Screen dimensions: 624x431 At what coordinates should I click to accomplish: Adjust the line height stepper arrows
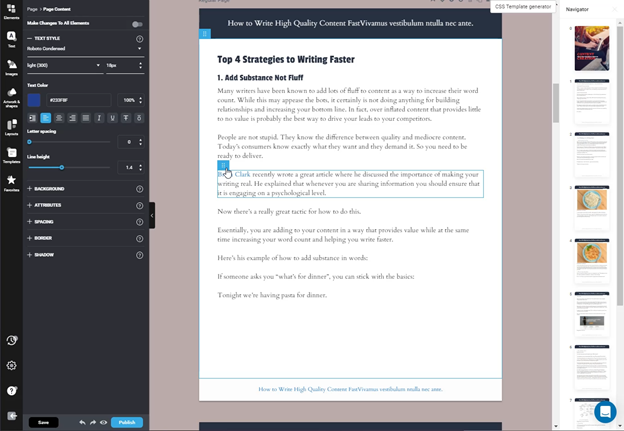click(x=140, y=168)
